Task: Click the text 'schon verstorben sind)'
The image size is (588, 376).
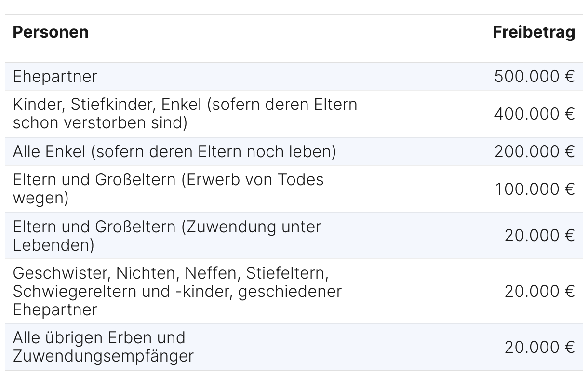Action: click(100, 123)
